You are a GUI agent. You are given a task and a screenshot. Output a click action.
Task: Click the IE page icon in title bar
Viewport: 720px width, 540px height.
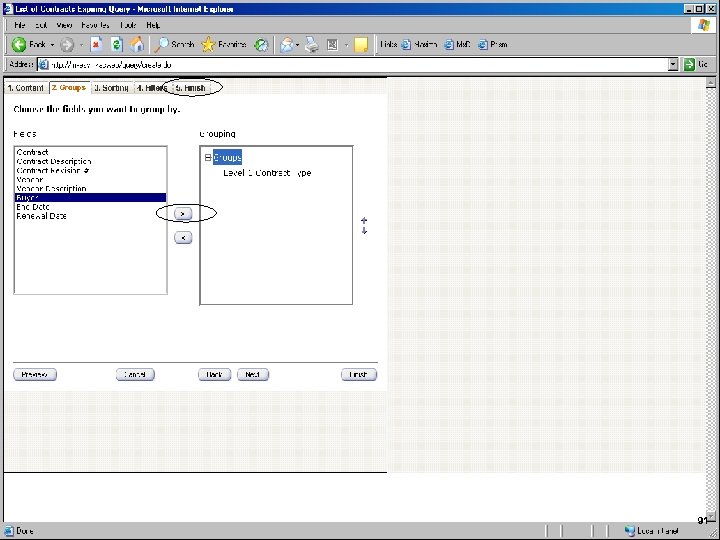coord(8,9)
